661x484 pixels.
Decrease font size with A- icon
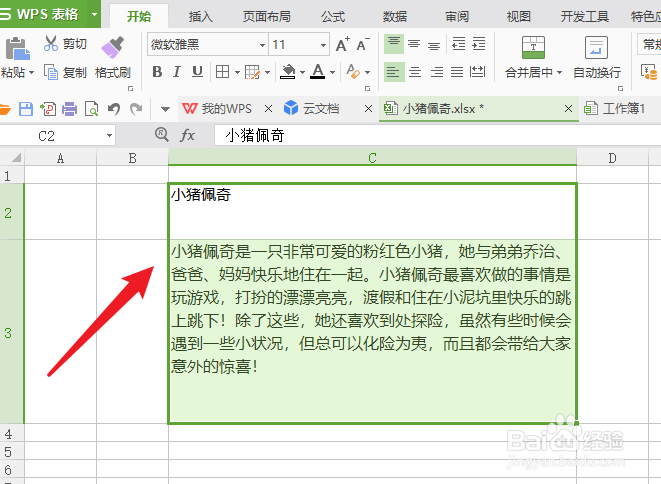(363, 44)
